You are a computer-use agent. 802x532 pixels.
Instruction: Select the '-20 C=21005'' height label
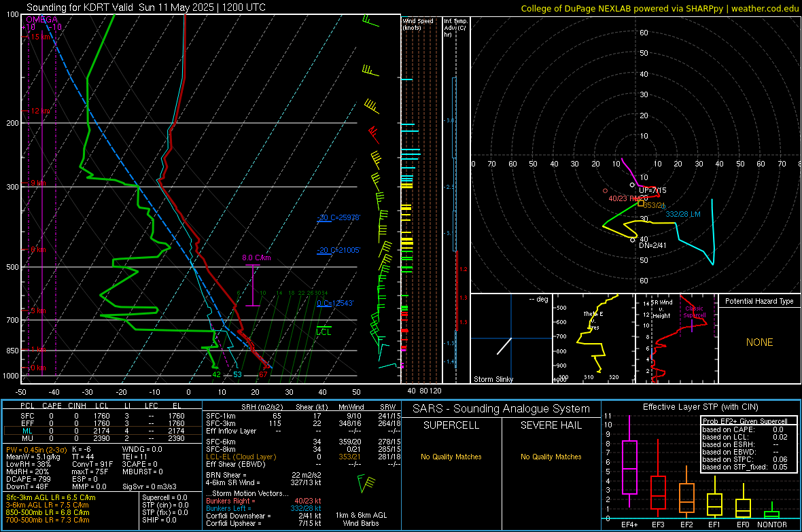tap(338, 250)
